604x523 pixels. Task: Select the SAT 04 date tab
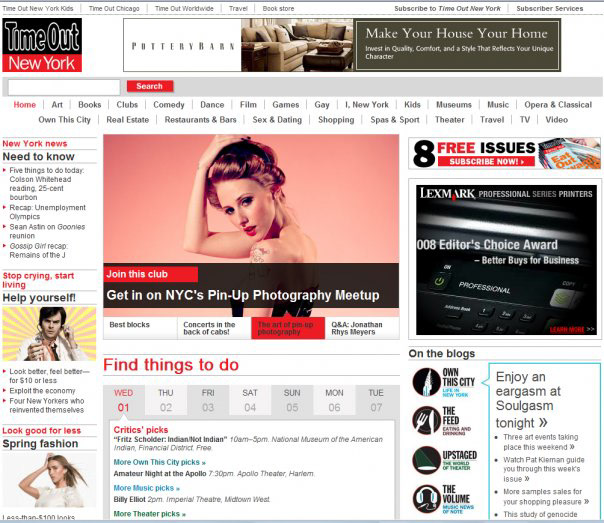pyautogui.click(x=250, y=400)
